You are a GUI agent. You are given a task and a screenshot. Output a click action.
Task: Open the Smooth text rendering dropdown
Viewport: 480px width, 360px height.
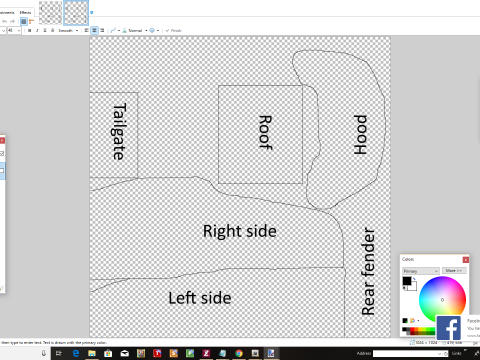coord(68,30)
